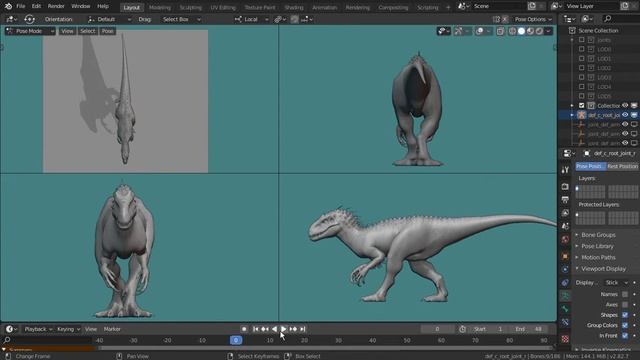Hide Collection using its eye icon
The height and width of the screenshot is (360, 640).
(625, 105)
